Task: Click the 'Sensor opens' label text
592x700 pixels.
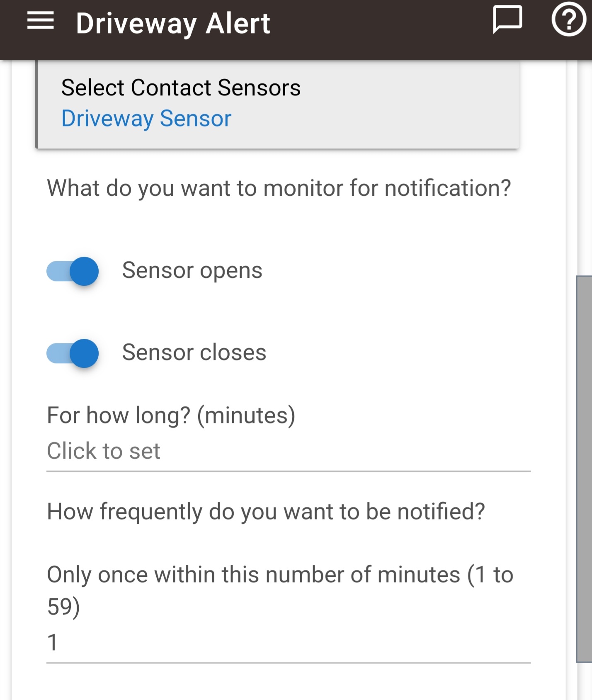Action: (x=192, y=271)
